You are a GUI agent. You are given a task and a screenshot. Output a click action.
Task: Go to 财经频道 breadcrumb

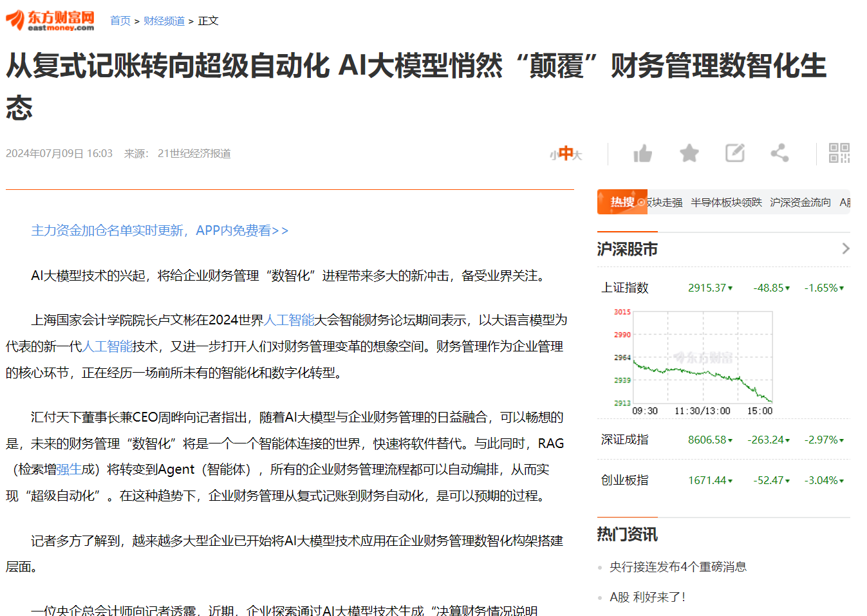164,21
